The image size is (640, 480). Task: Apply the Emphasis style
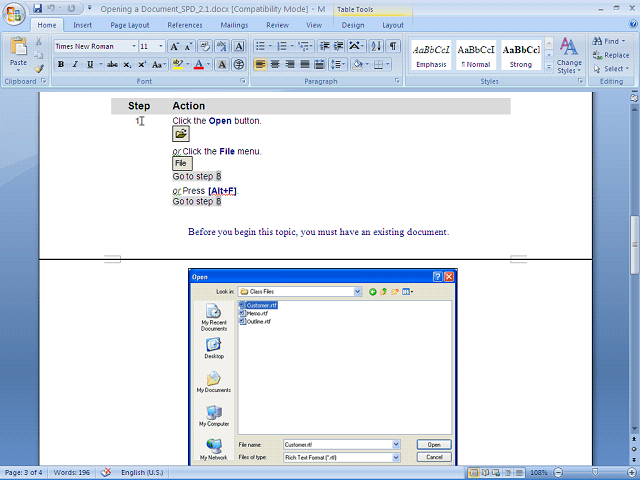(x=431, y=55)
